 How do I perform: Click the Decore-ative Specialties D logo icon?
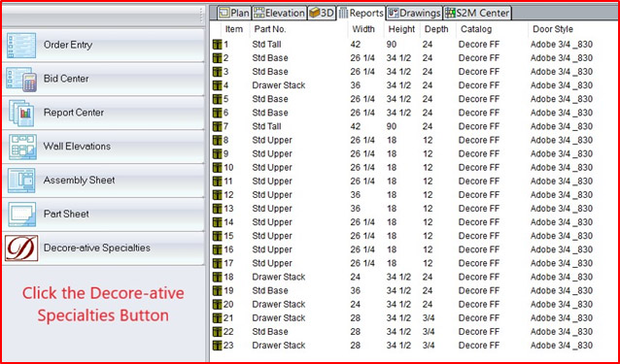point(21,248)
